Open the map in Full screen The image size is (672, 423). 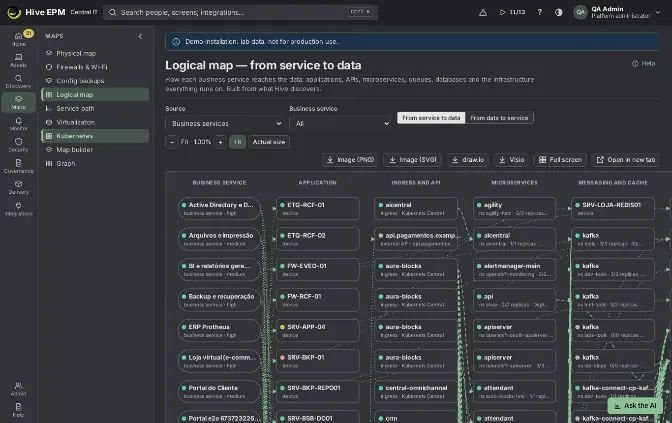click(560, 159)
